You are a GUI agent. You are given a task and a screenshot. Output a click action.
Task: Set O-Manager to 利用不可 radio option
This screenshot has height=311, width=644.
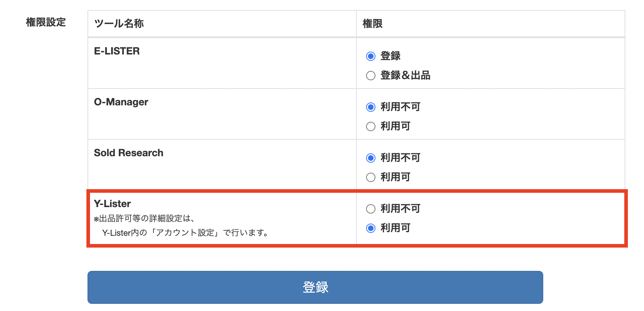[x=371, y=107]
